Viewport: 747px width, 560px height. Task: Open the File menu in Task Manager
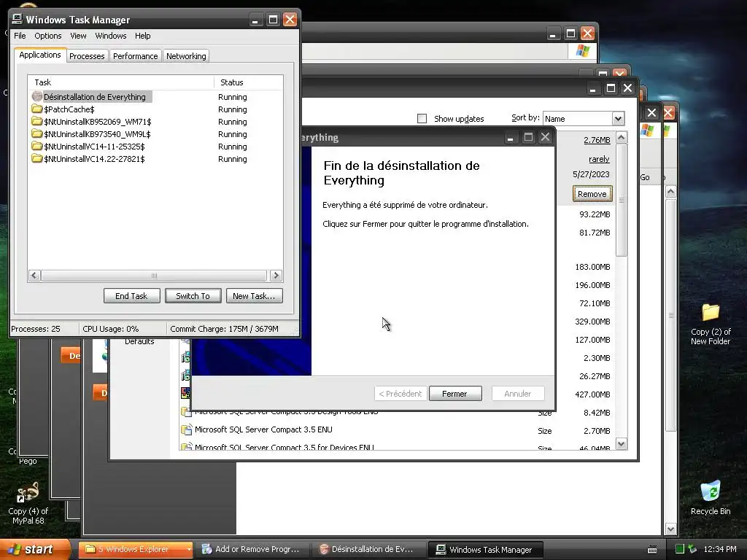coord(20,36)
